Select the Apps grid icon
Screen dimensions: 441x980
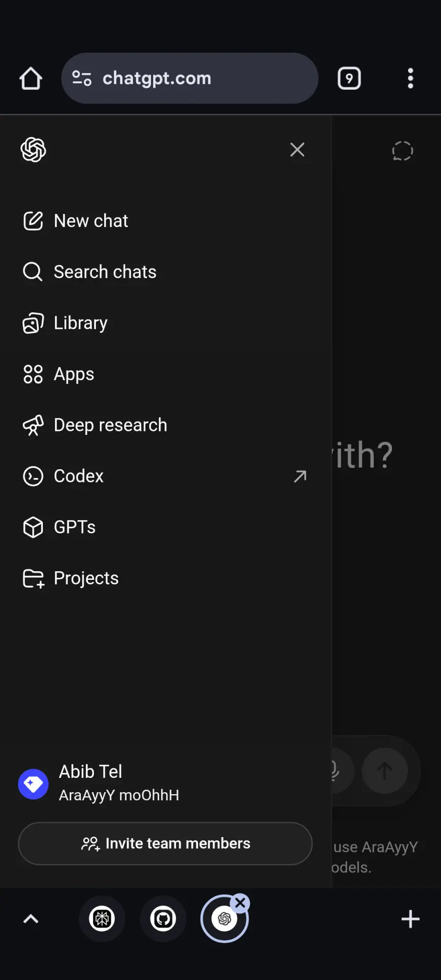(x=33, y=374)
